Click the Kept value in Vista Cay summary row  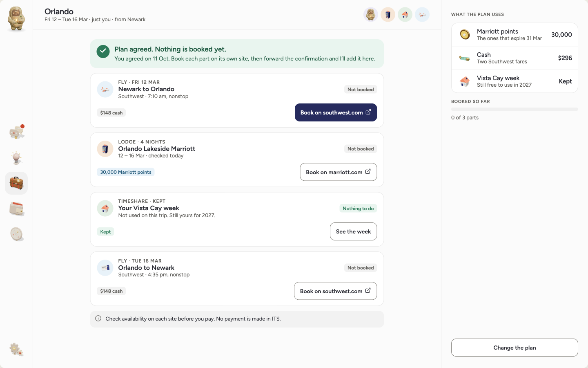565,81
